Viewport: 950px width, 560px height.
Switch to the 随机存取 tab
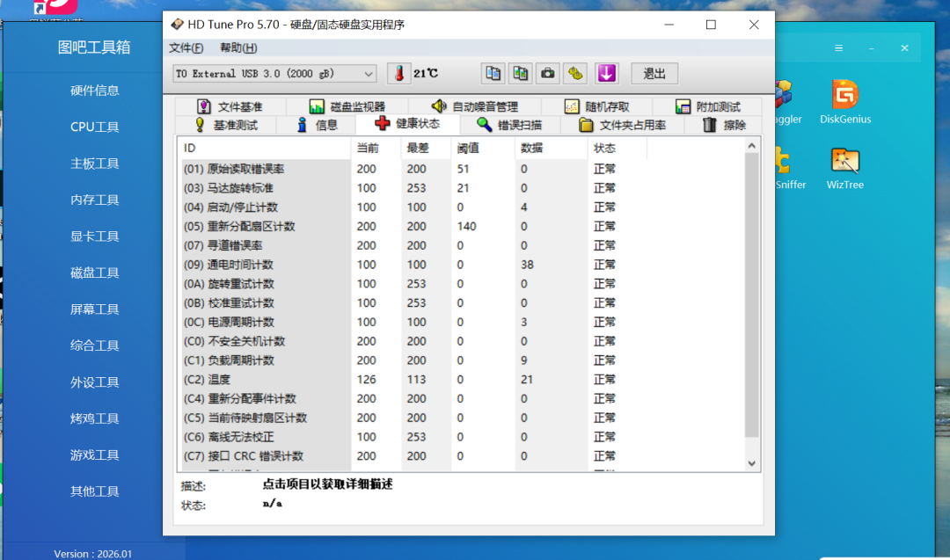(x=596, y=106)
